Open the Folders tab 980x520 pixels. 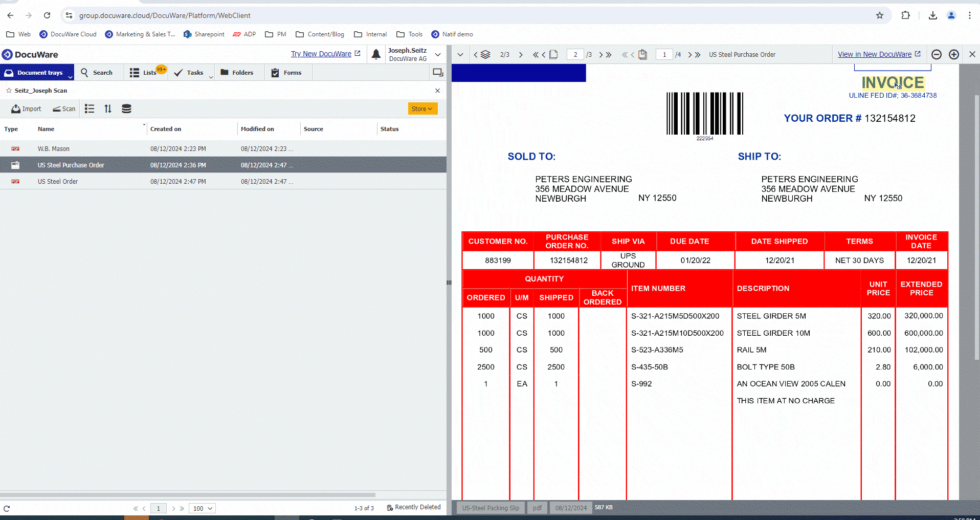(239, 72)
